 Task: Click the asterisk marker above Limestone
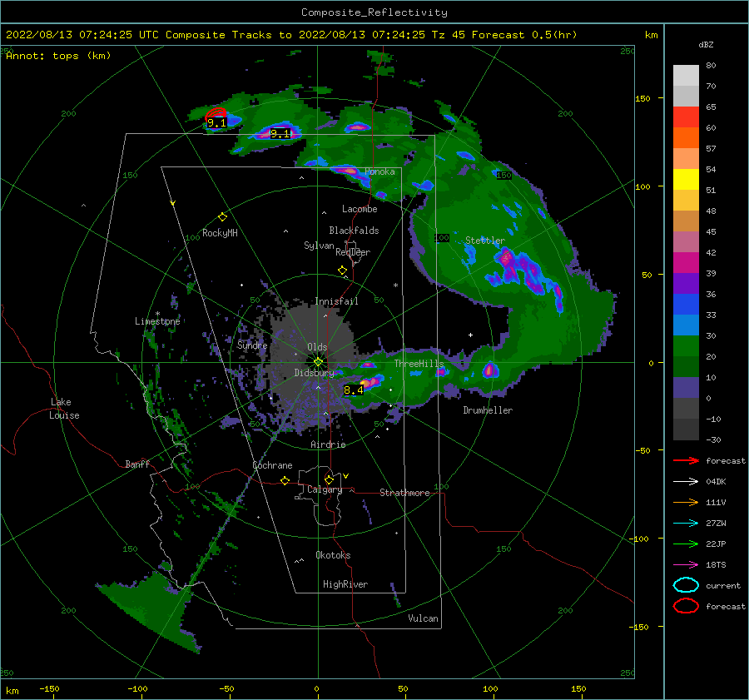157,314
